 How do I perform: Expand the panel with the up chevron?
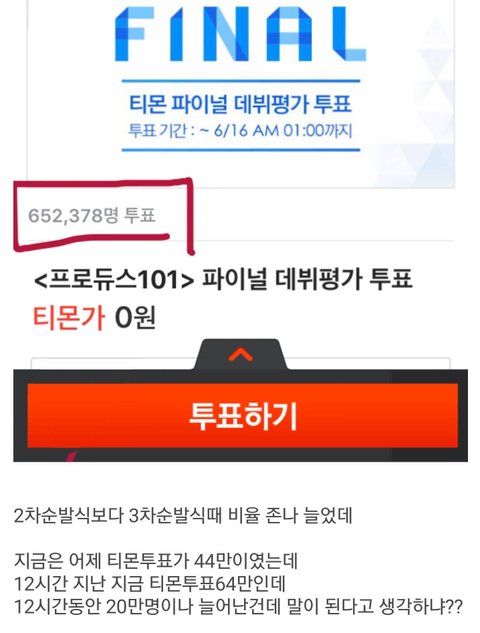tap(241, 355)
